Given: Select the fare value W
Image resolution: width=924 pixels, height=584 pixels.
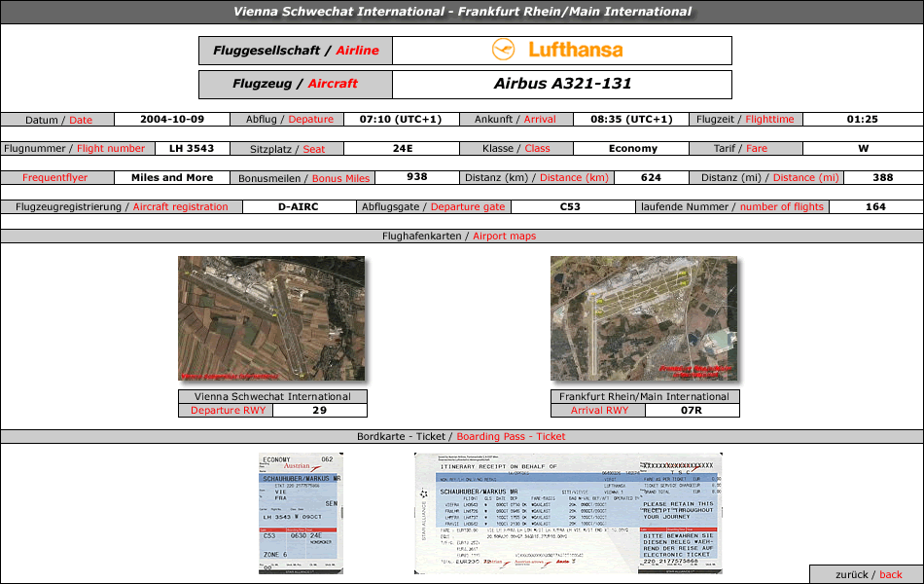Looking at the screenshot, I should (x=864, y=149).
